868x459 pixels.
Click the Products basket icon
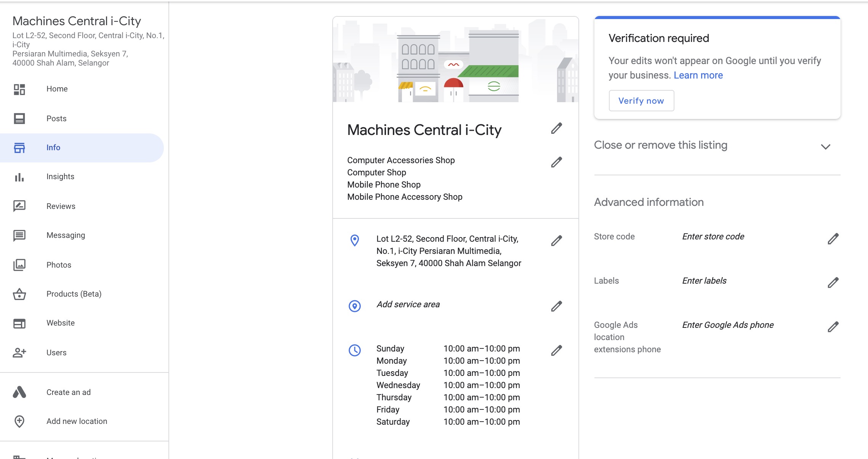pos(19,294)
